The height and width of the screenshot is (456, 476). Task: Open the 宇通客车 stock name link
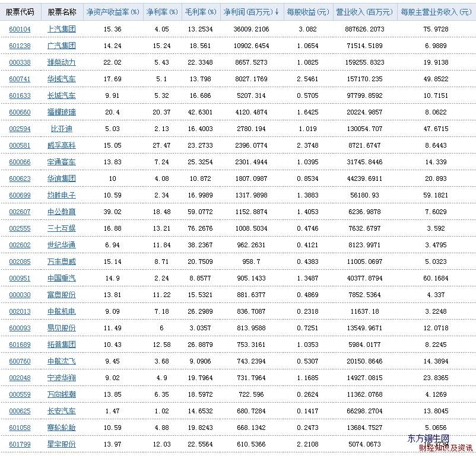tap(62, 162)
